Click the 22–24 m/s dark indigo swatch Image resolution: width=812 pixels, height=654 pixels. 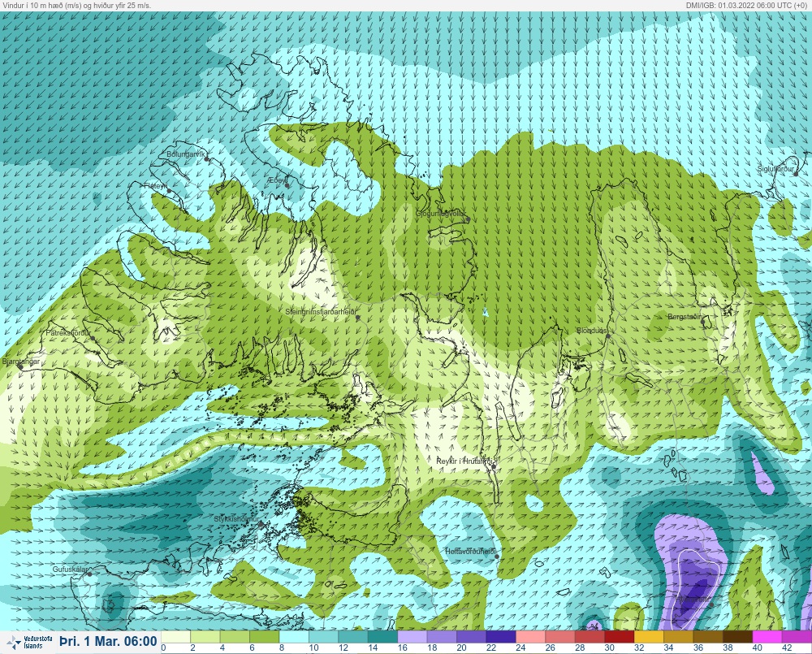click(501, 636)
